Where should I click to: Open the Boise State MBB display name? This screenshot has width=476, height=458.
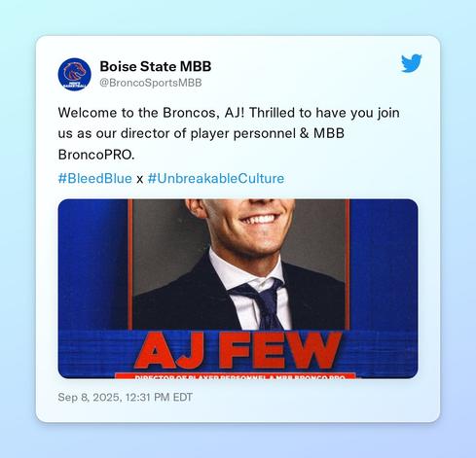click(x=156, y=66)
